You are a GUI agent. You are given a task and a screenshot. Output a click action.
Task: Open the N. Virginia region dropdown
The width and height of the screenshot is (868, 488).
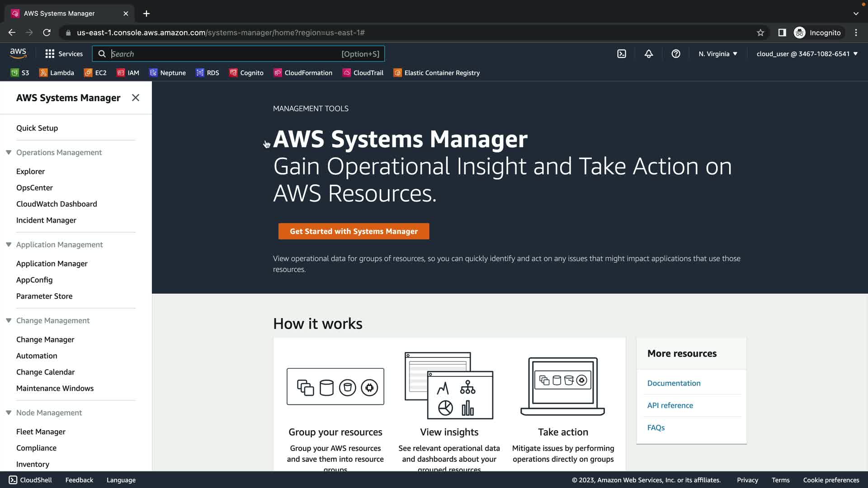(717, 54)
